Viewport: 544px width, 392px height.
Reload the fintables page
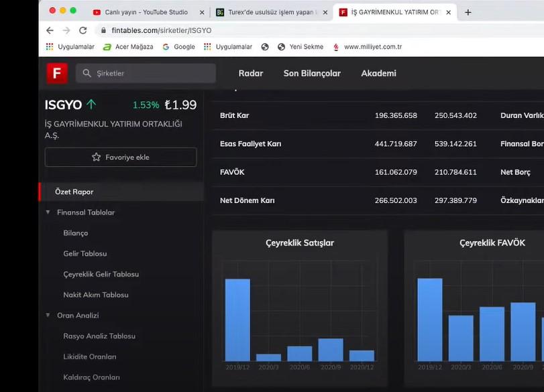tap(83, 31)
